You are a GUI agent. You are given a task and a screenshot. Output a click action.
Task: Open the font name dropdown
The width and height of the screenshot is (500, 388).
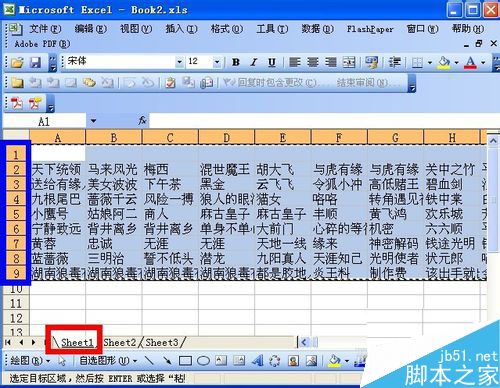coord(179,62)
